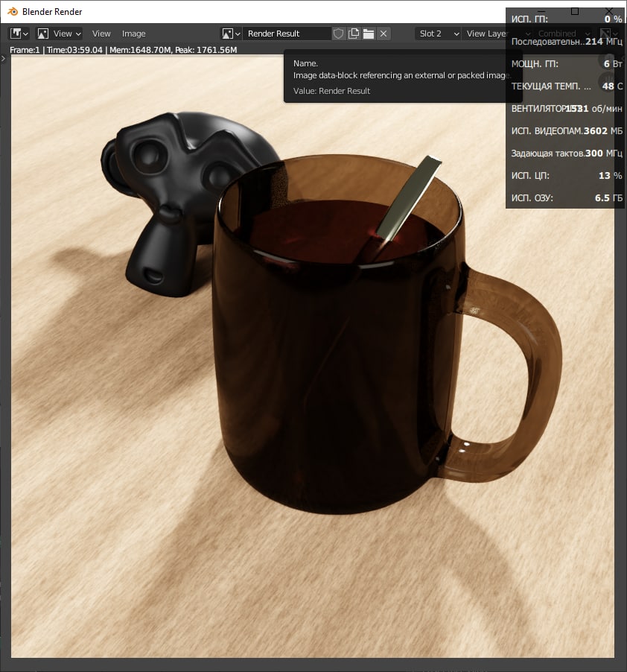Click the open image folder icon

coord(369,34)
